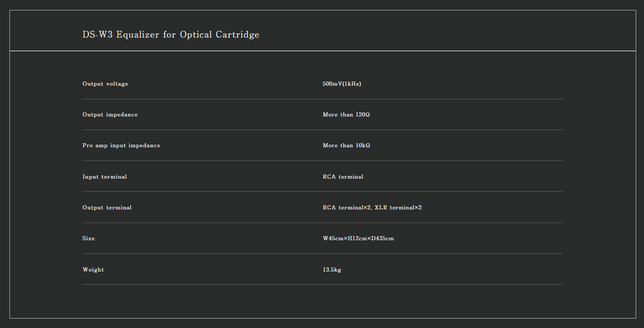Screen dimensions: 644x328
Task: Select the Output voltage label
Action: [x=105, y=84]
